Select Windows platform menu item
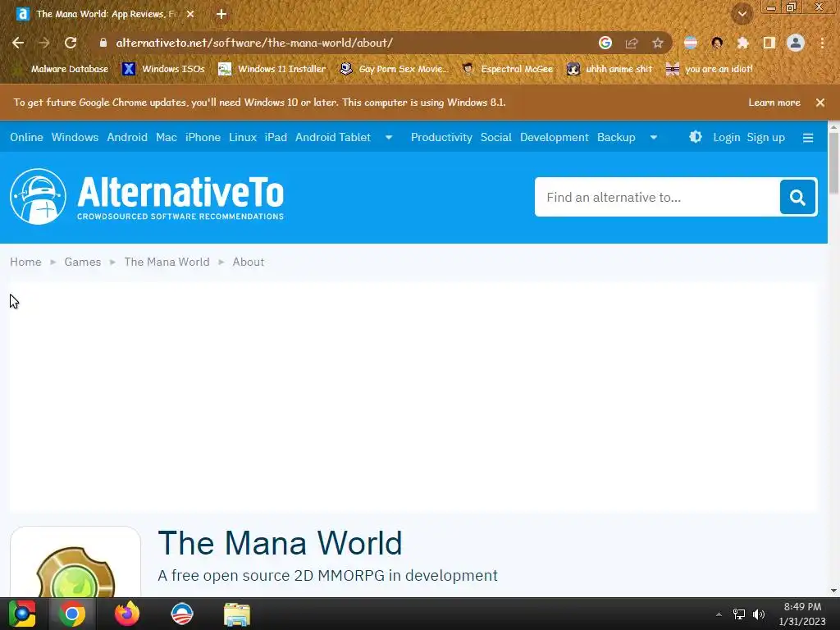Screen dimensions: 840x630 [x=75, y=137]
